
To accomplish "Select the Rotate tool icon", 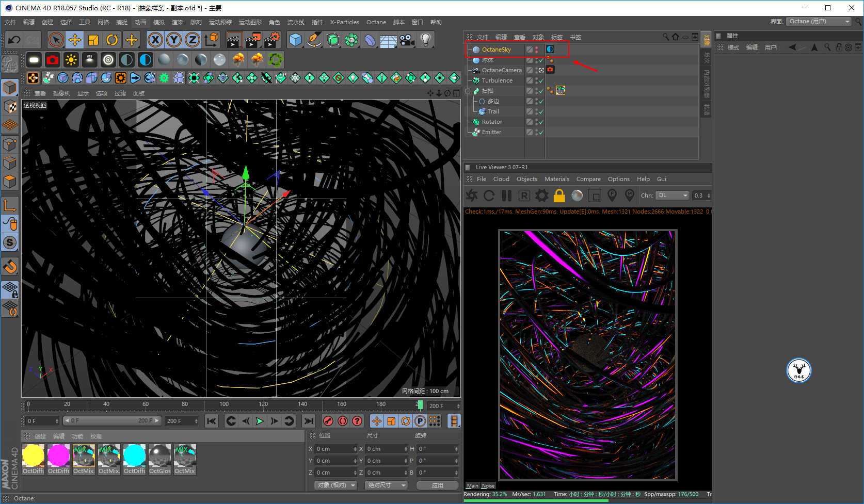I will tap(112, 40).
